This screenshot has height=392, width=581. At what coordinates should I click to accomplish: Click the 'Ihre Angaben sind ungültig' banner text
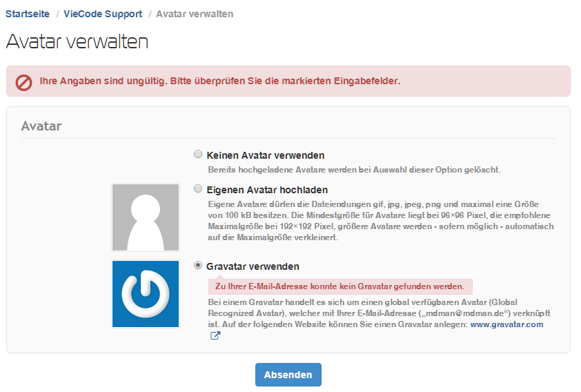(219, 81)
